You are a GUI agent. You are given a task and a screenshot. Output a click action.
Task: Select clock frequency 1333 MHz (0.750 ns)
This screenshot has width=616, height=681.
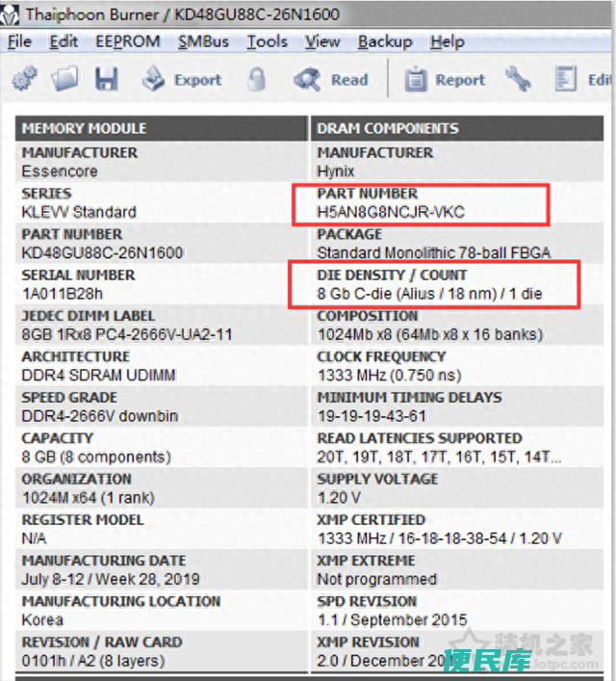click(x=390, y=376)
